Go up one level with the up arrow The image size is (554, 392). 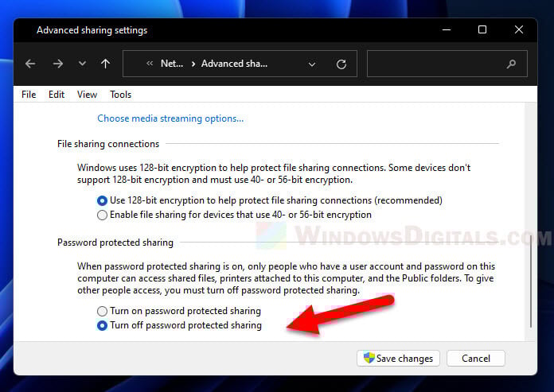[105, 64]
